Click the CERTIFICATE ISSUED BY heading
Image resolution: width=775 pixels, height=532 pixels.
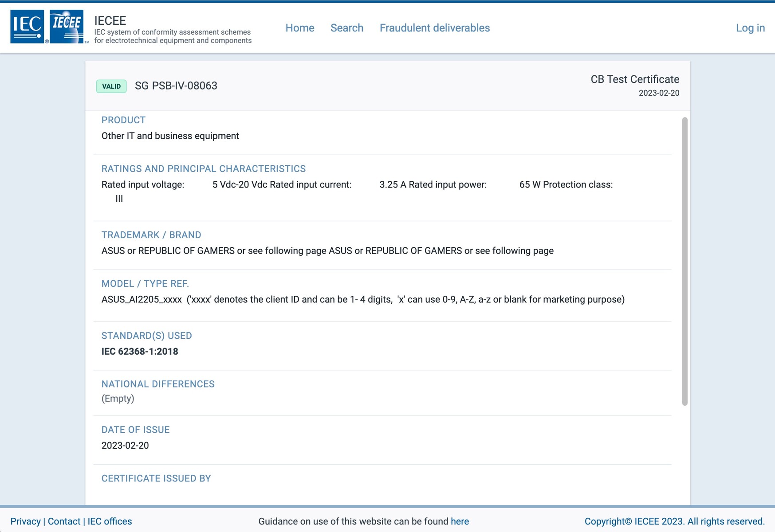coord(156,479)
